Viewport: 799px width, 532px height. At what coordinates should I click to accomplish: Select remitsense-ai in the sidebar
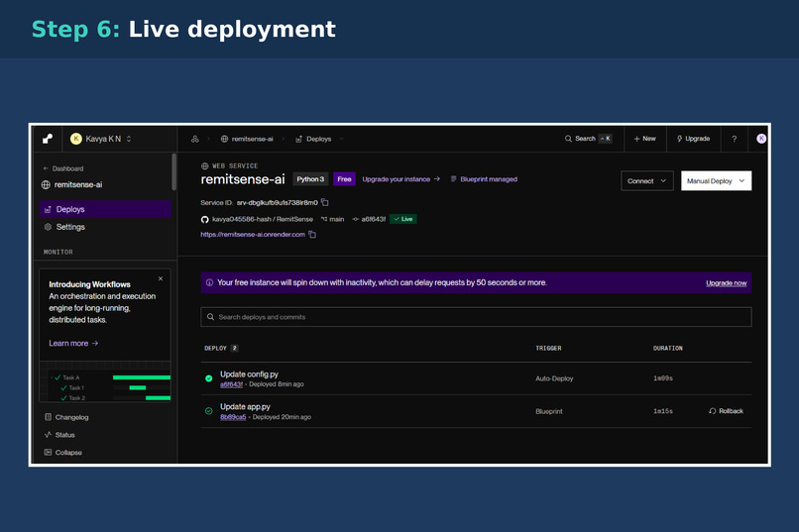[x=71, y=185]
